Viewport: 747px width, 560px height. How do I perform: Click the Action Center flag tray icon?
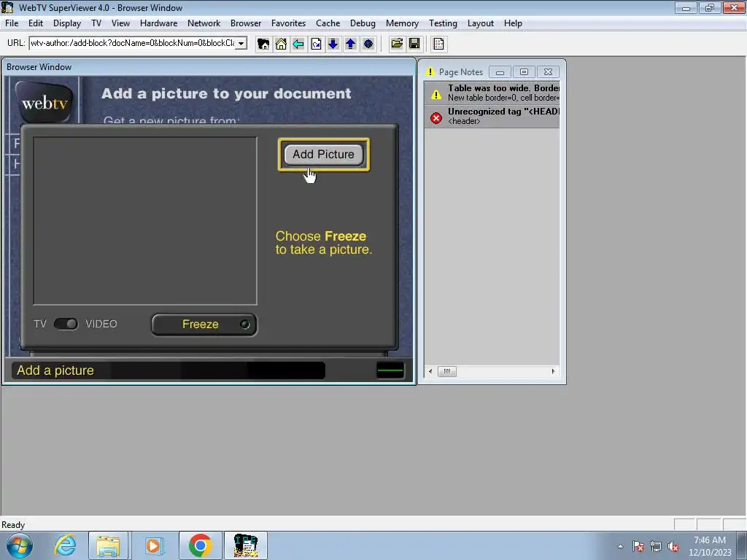(x=638, y=547)
